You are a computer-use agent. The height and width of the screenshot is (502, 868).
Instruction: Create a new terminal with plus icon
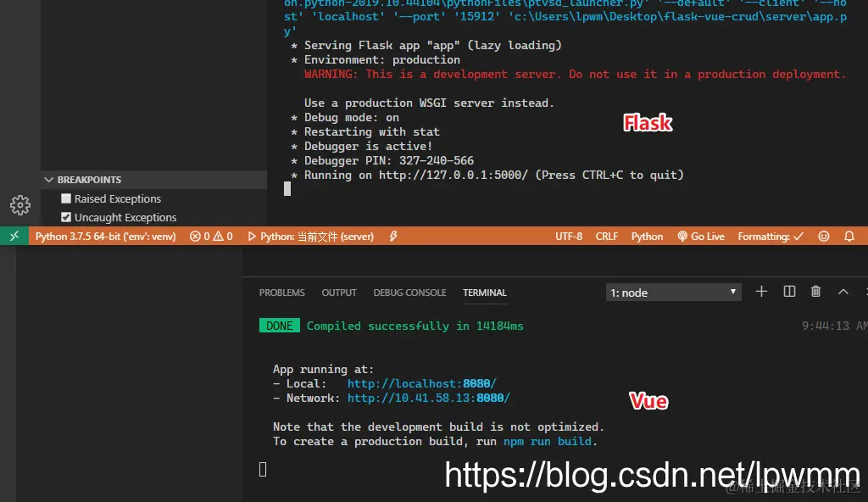(x=762, y=292)
